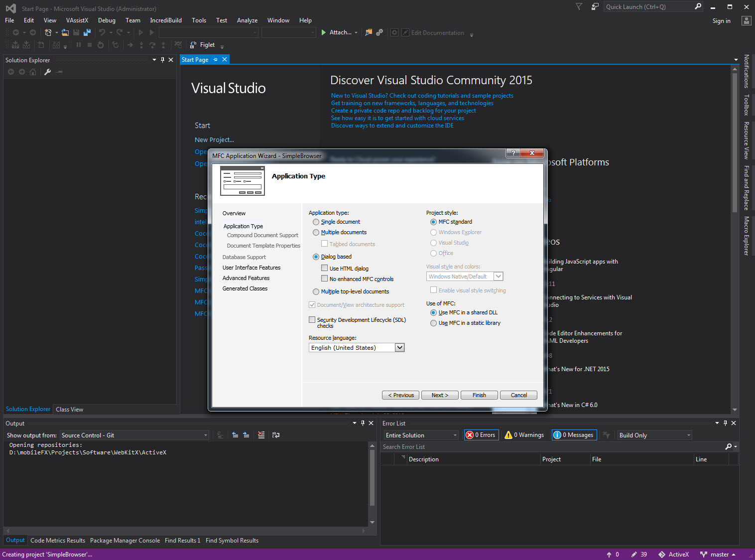Click the Save All toolbar icon
This screenshot has height=560, width=755.
87,32
